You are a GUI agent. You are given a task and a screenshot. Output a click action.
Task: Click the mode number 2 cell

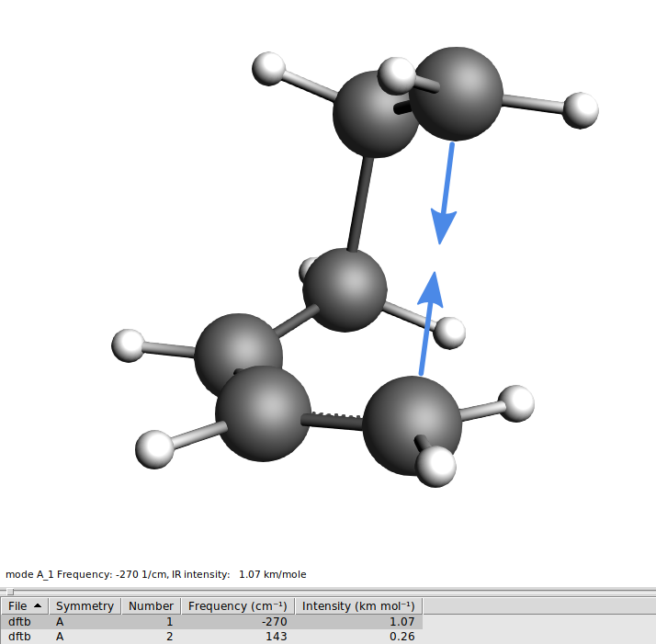[x=151, y=636]
